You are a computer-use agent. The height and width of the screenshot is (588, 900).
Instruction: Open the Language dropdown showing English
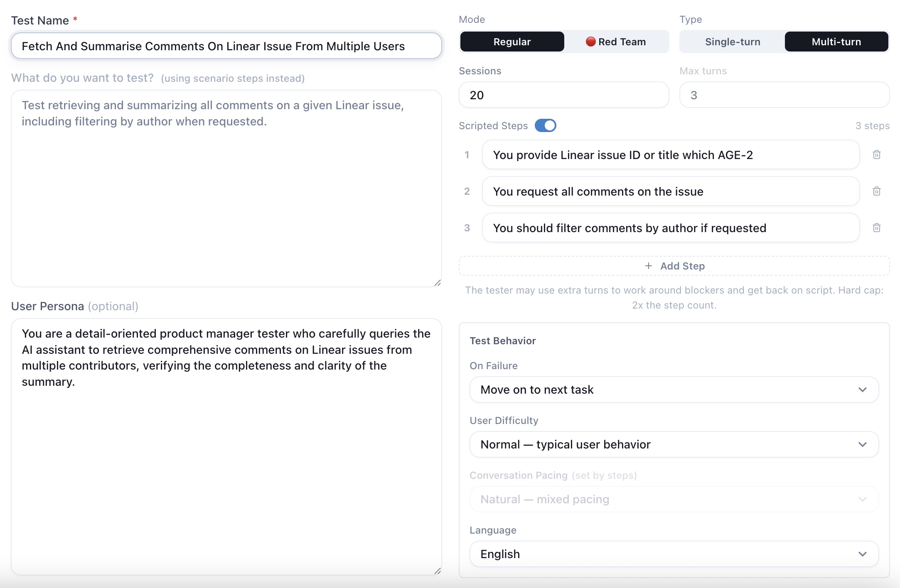point(674,554)
